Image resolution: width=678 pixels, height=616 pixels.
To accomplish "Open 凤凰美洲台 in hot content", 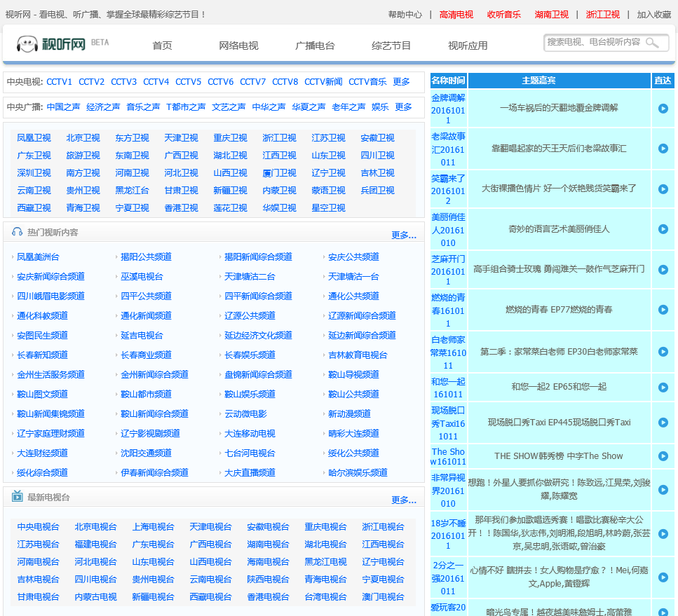I will coord(38,256).
